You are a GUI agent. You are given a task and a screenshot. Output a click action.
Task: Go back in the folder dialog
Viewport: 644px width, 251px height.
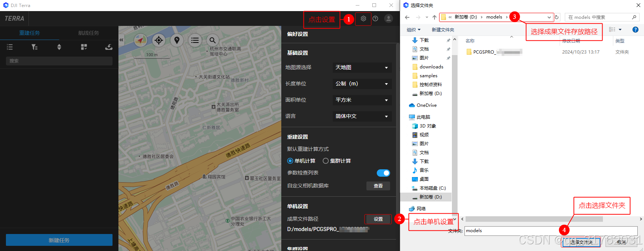tap(407, 17)
